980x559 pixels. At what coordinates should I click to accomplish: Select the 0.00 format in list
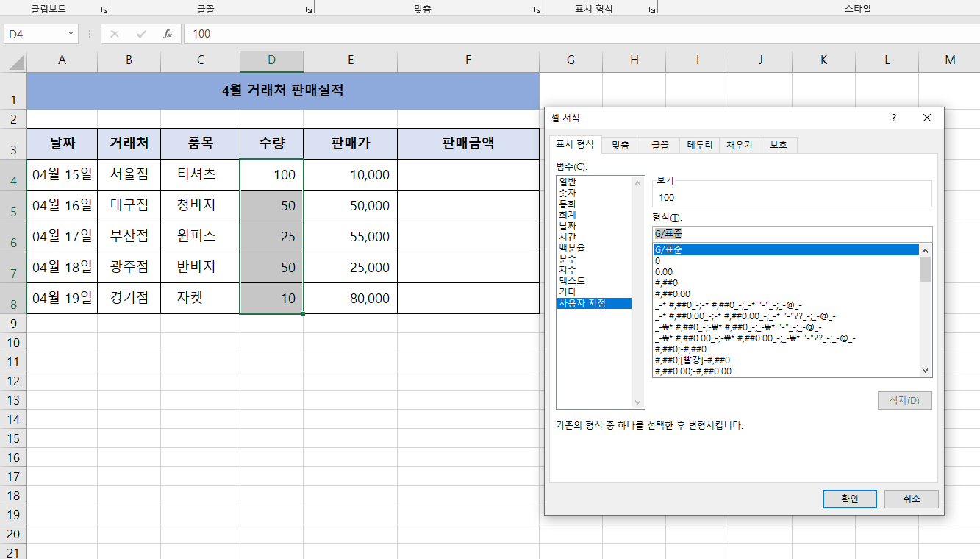(786, 272)
